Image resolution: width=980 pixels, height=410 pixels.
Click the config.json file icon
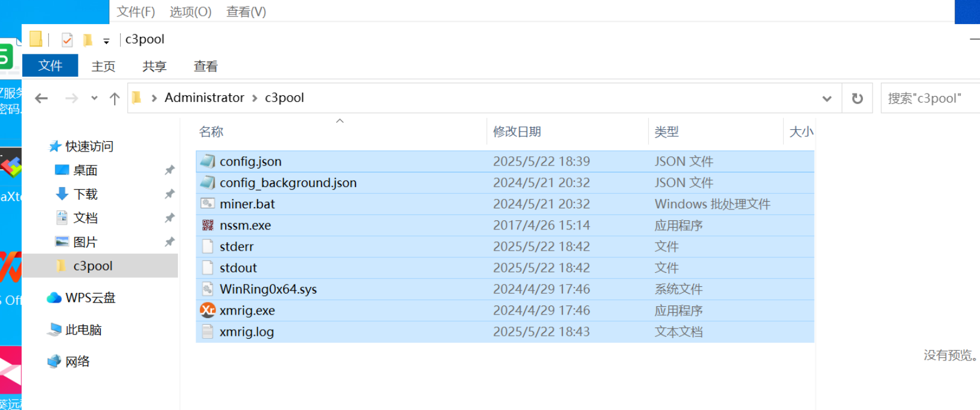tap(208, 161)
